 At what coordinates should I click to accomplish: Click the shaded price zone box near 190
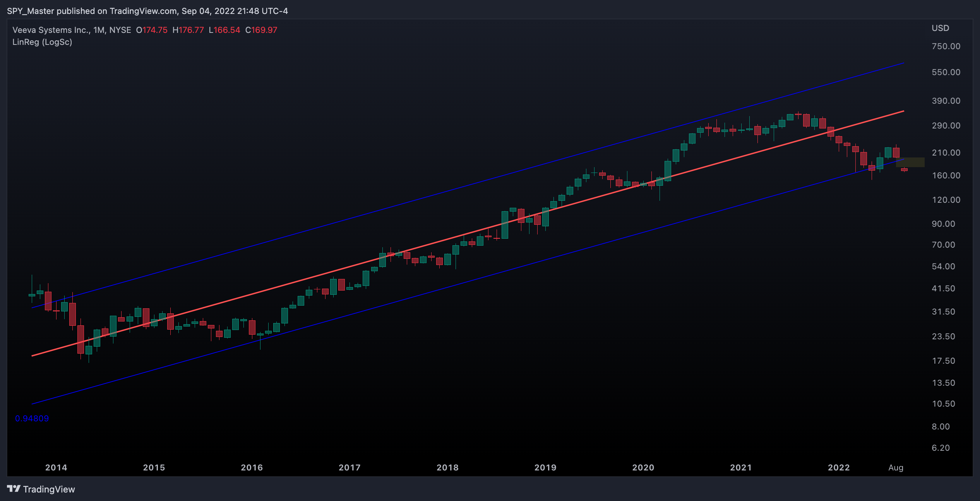(x=910, y=162)
